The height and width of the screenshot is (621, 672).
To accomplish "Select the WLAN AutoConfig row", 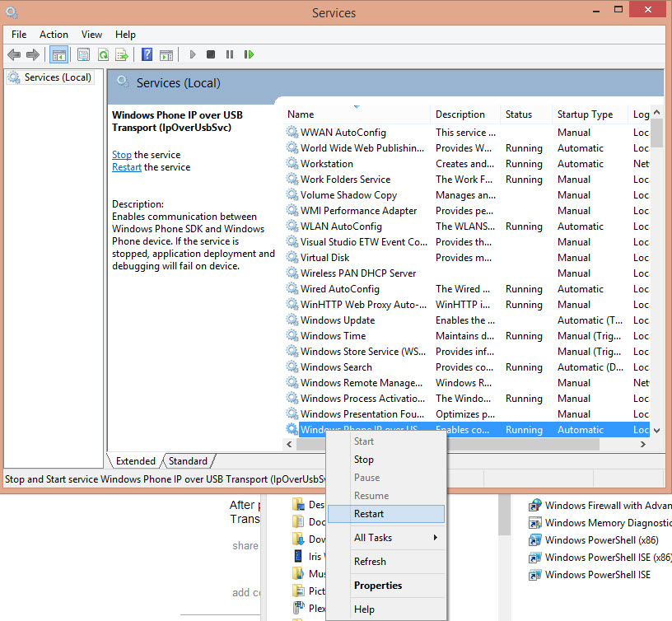I will 467,226.
